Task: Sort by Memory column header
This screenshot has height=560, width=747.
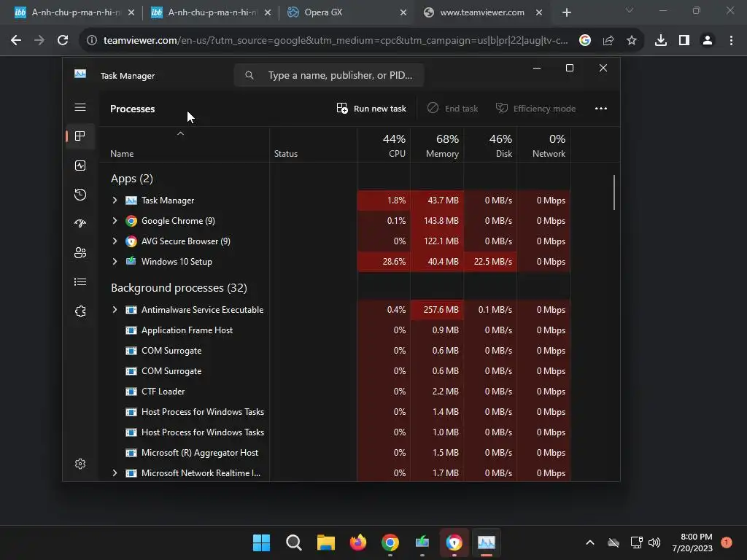Action: [438, 146]
